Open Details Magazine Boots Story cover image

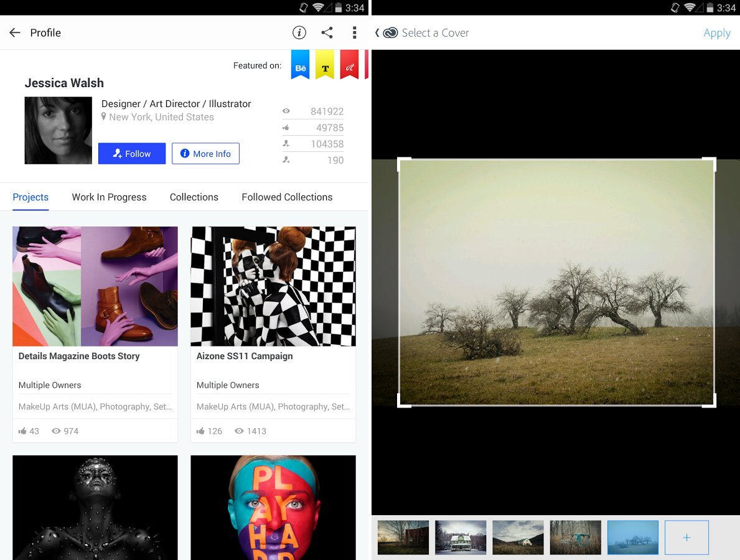pyautogui.click(x=95, y=286)
